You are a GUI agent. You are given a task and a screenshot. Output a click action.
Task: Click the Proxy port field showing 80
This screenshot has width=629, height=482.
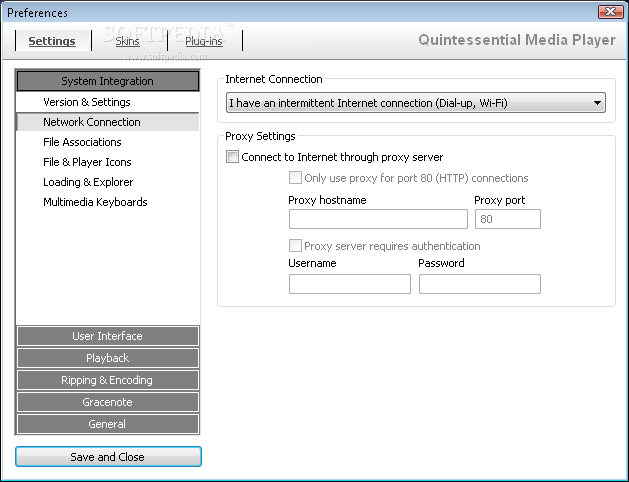[508, 219]
